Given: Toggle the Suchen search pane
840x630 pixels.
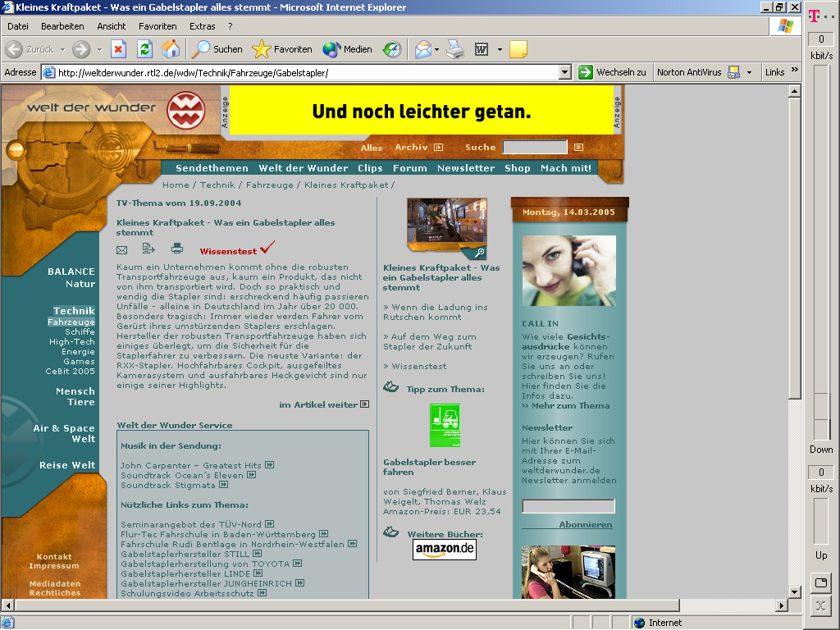Looking at the screenshot, I should click(217, 49).
